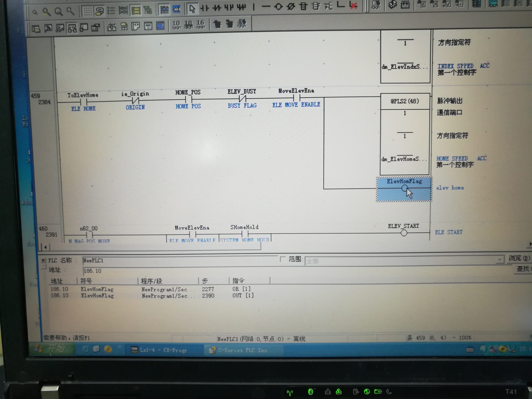Click the 地址 column header
This screenshot has width=532, height=399.
(x=57, y=281)
